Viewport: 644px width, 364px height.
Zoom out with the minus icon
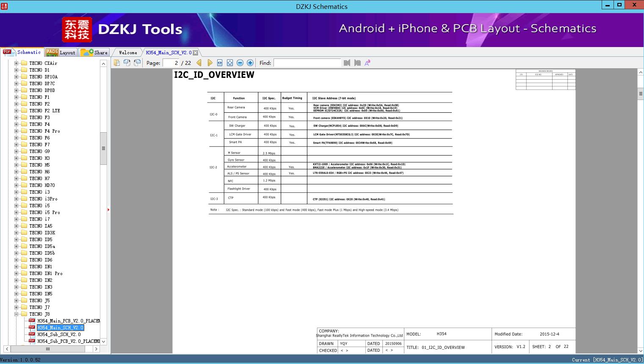tap(240, 63)
